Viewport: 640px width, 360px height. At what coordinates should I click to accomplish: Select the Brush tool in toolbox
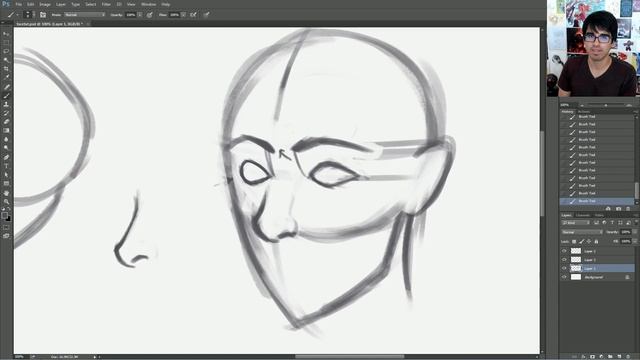click(6, 96)
